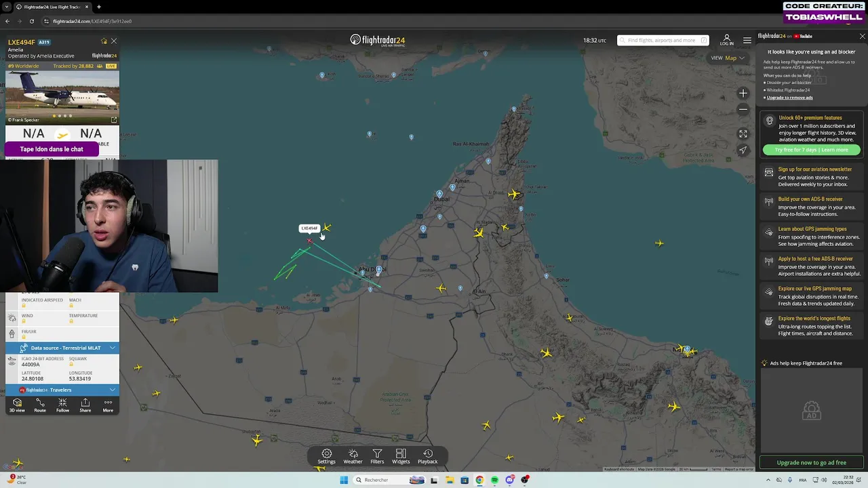Show the flight Route
The image size is (868, 488).
pyautogui.click(x=40, y=405)
